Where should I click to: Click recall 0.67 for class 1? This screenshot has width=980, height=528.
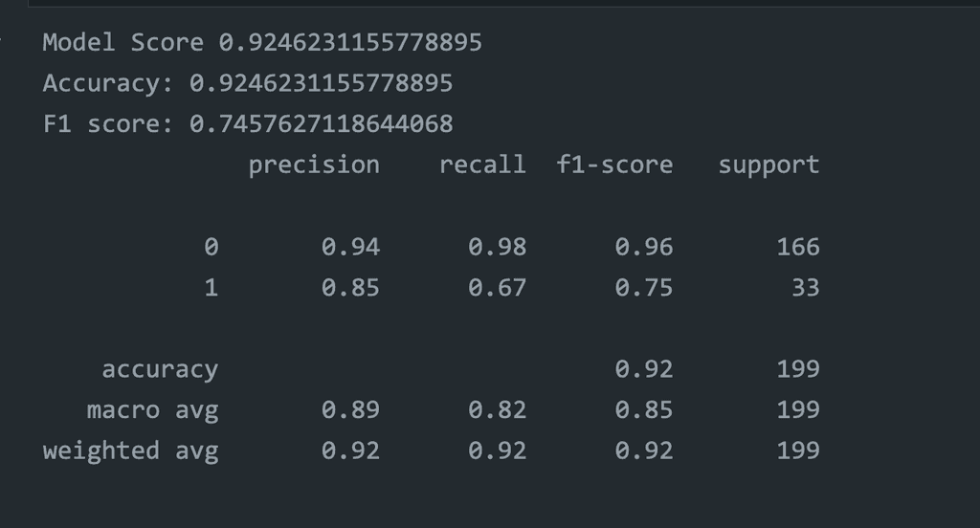[x=497, y=287]
